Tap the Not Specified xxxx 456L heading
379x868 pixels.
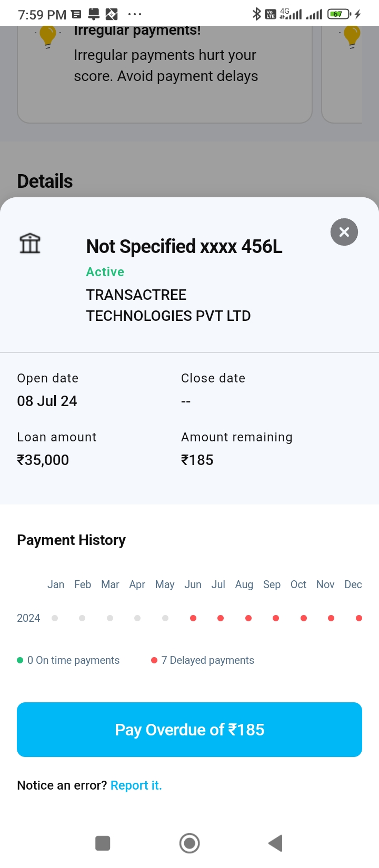pos(184,246)
